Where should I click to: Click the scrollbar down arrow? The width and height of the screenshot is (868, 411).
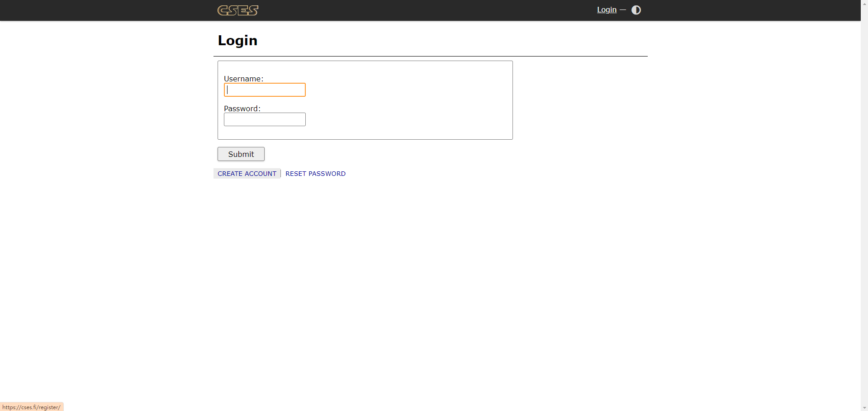864,408
